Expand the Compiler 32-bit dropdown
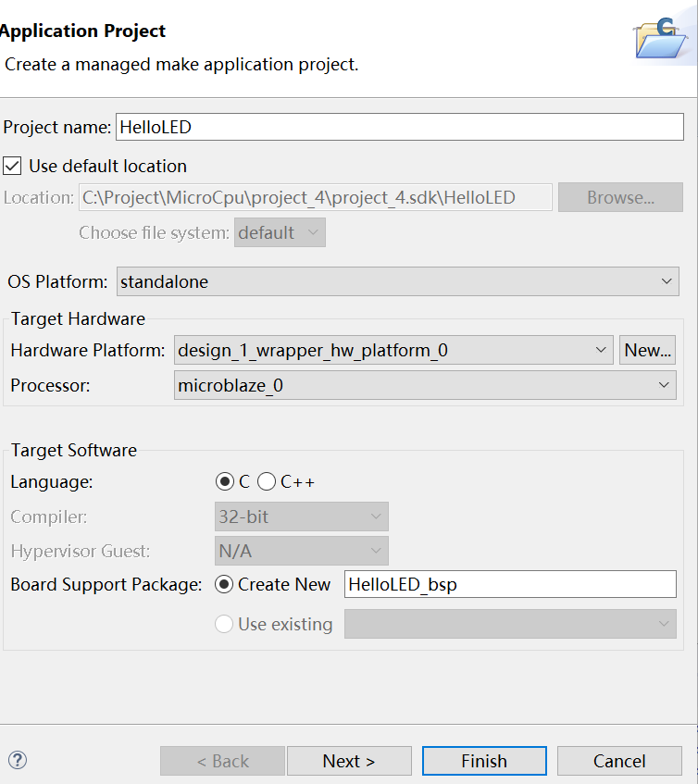 point(301,516)
